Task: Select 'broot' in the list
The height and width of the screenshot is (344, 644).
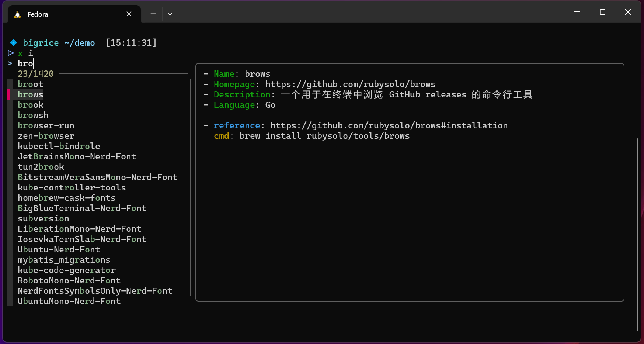Action: click(x=31, y=84)
